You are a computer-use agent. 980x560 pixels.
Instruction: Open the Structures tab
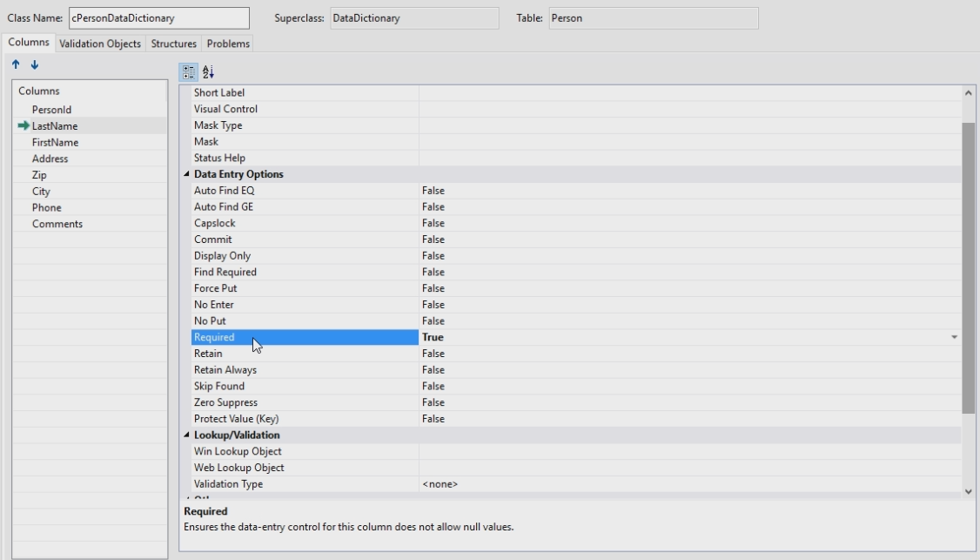tap(173, 44)
